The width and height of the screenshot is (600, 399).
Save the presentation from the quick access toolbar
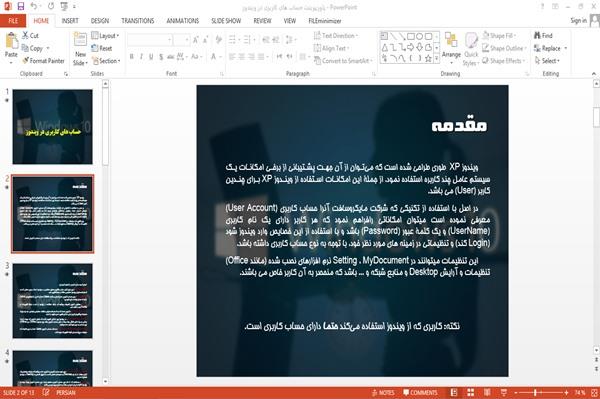(21, 6)
